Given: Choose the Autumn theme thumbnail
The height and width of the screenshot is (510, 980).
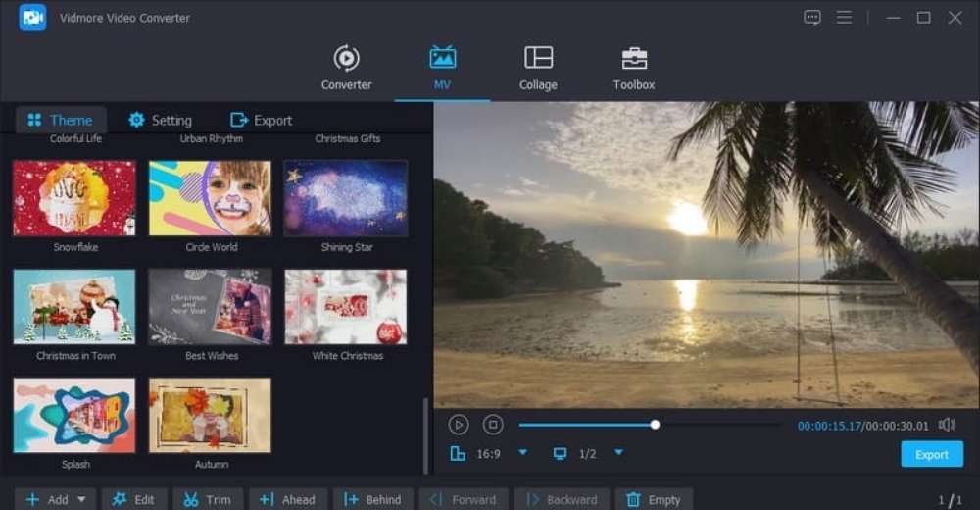Looking at the screenshot, I should pyautogui.click(x=210, y=416).
